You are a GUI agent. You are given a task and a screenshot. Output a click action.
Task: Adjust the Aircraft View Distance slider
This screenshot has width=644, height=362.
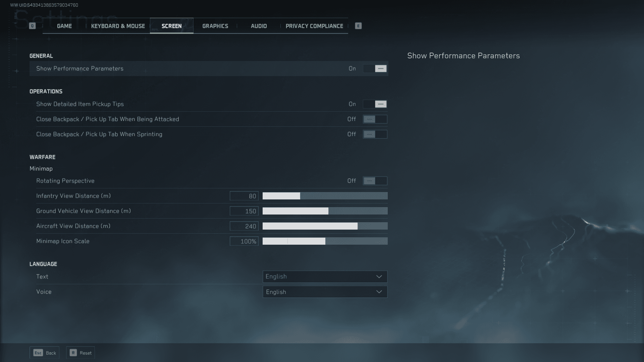(x=325, y=226)
